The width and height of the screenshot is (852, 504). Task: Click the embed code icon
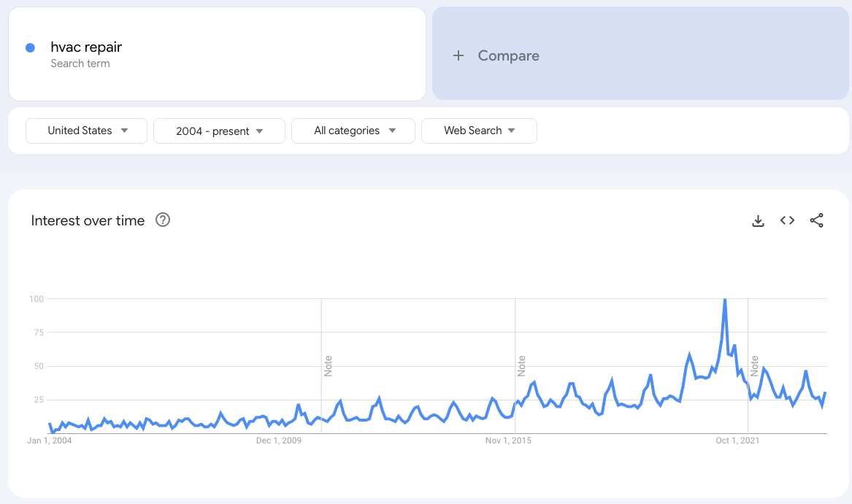click(787, 221)
